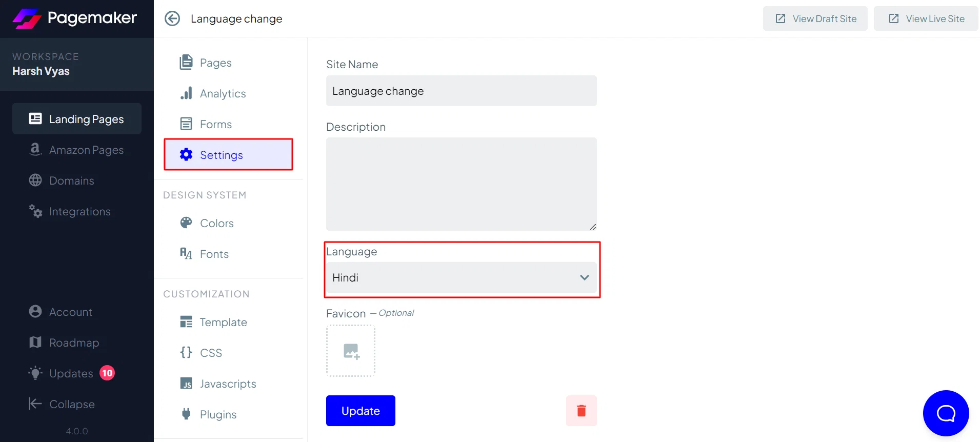Click View Draft Site button
The image size is (980, 442).
tap(815, 18)
